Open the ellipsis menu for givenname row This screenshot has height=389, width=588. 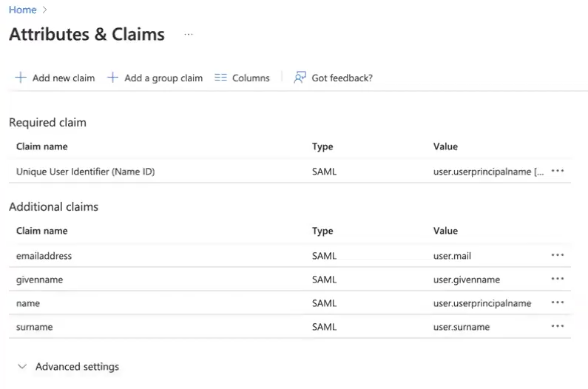click(x=558, y=279)
